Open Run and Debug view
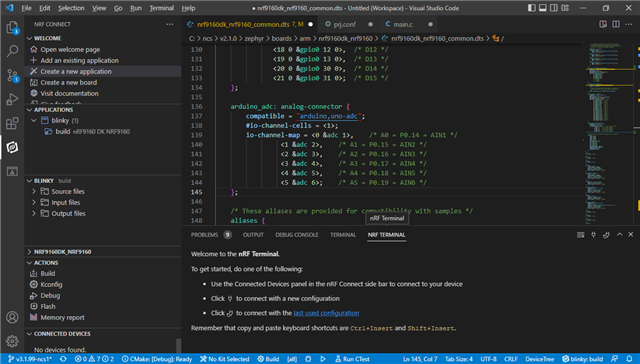Screen dimensions: 640x364 [12, 99]
